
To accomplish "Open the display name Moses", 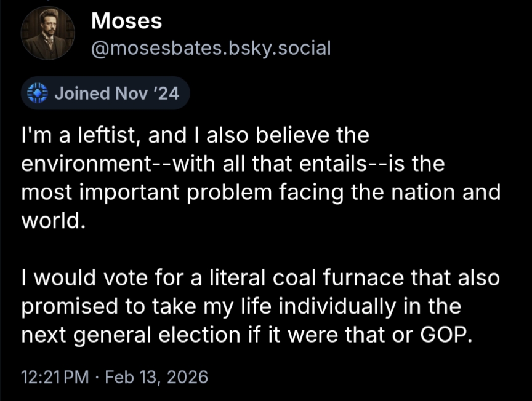I will pyautogui.click(x=126, y=22).
